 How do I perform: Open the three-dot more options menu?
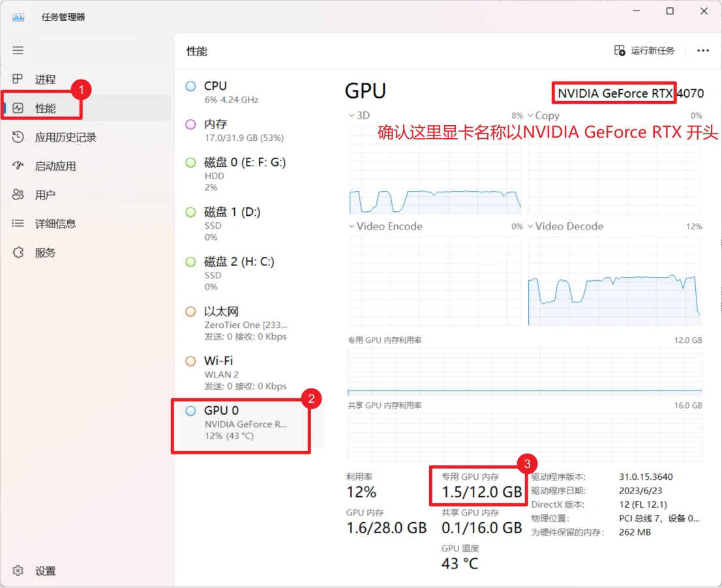click(x=702, y=51)
